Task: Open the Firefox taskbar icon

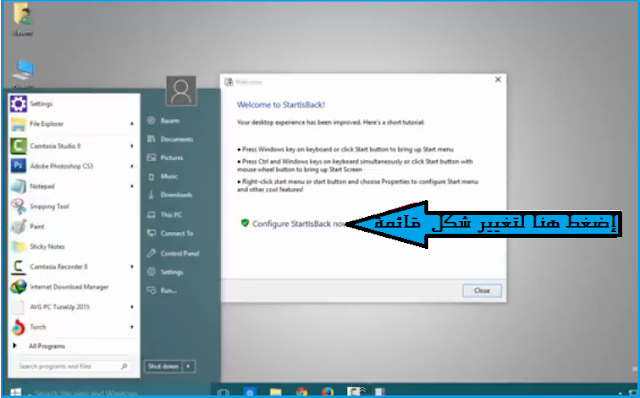Action: pyautogui.click(x=327, y=393)
